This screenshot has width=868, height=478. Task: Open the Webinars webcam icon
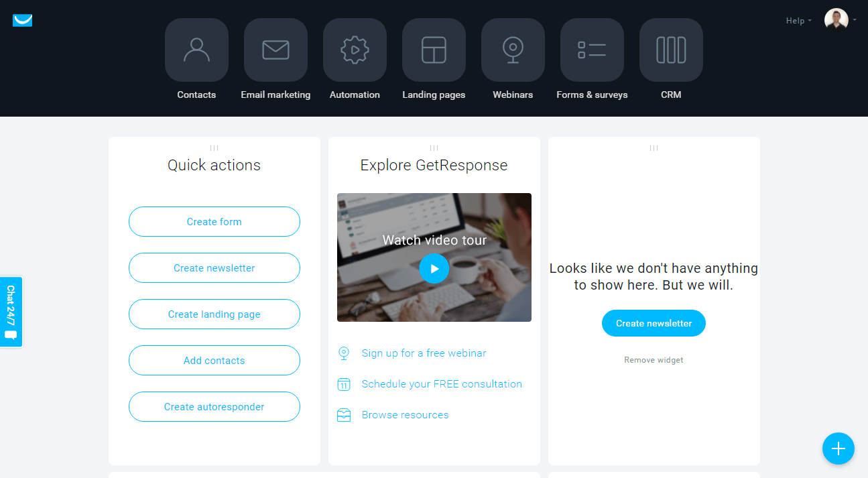513,50
